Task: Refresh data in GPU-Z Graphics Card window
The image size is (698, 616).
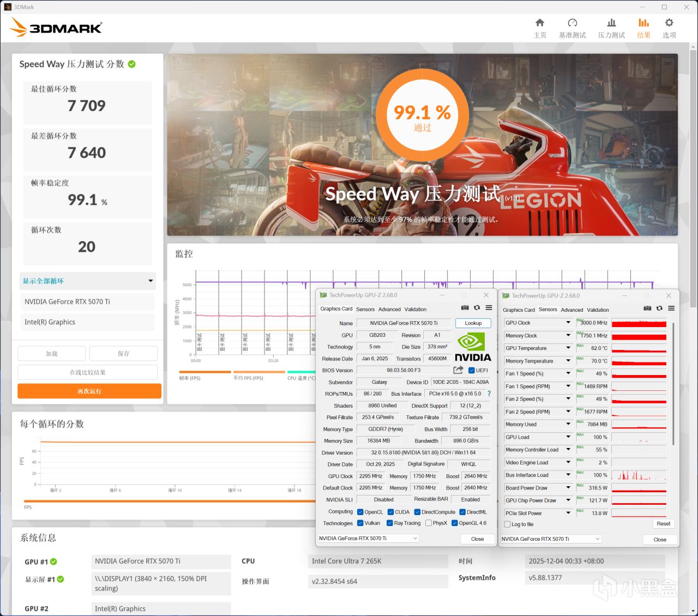Action: point(477,308)
